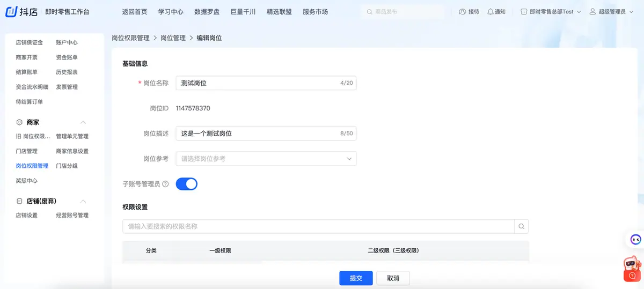Viewport: 644px width, 289px height.
Task: Toggle the 子账号管理员 switch off
Action: [187, 184]
